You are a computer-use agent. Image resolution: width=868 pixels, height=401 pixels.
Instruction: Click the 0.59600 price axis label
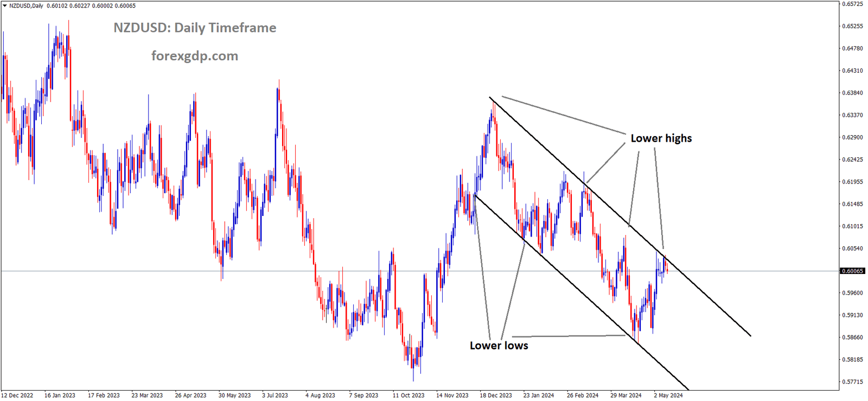tap(852, 293)
